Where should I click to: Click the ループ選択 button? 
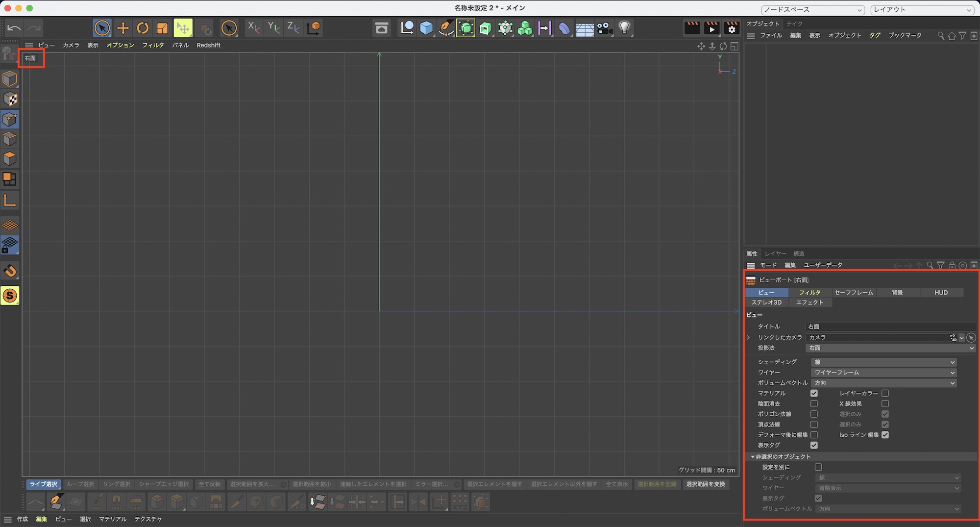click(80, 484)
